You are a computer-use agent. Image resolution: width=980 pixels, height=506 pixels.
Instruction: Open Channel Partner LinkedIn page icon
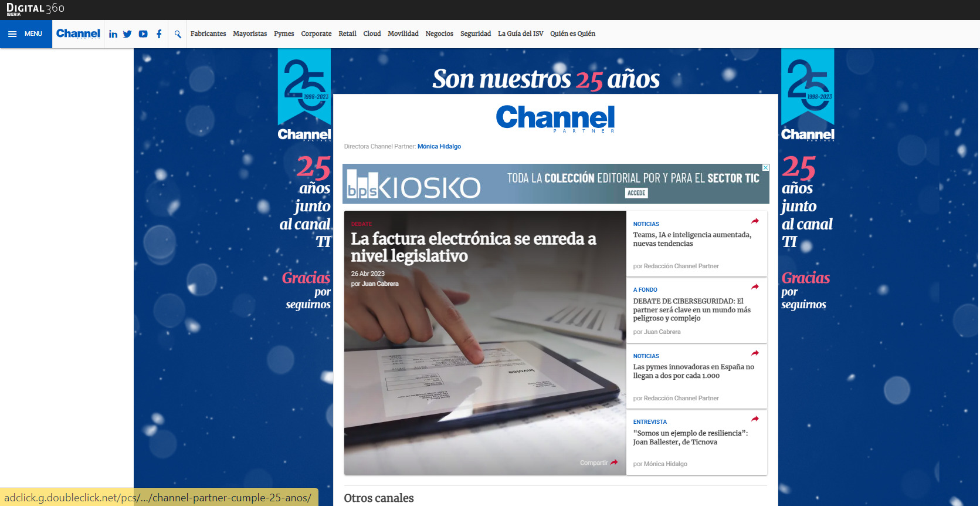point(113,34)
